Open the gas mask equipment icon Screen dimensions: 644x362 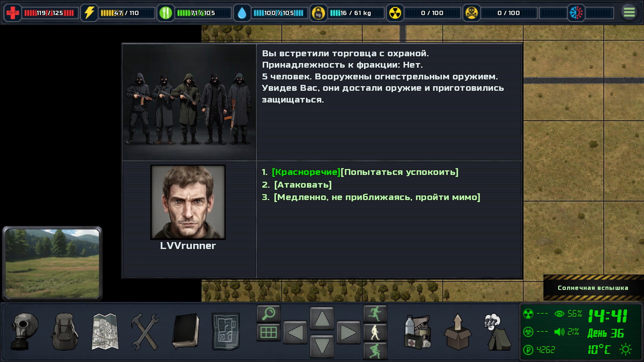tap(24, 331)
